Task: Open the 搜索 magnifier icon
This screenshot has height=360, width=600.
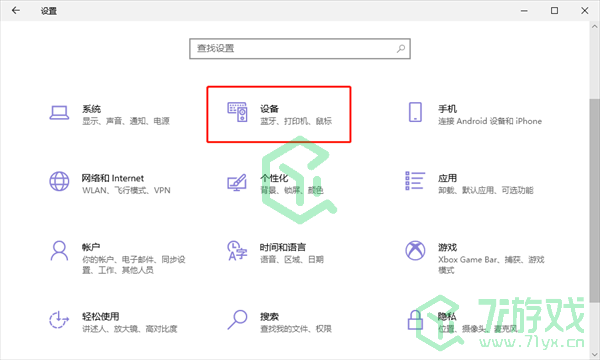Action: 237,319
